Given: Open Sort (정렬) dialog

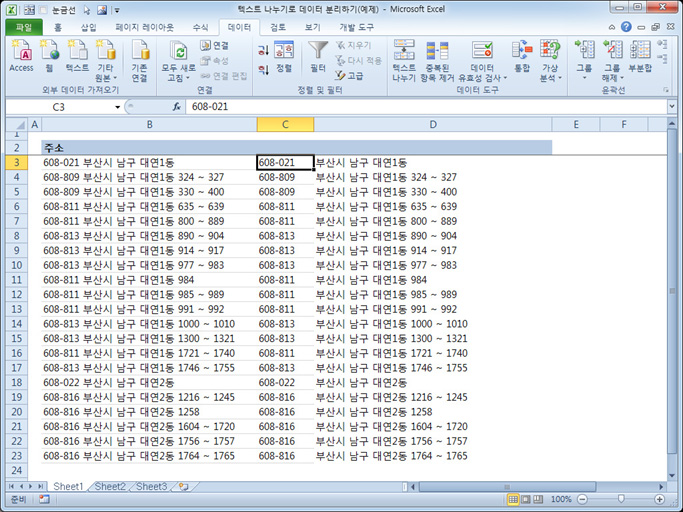Looking at the screenshot, I should (284, 57).
